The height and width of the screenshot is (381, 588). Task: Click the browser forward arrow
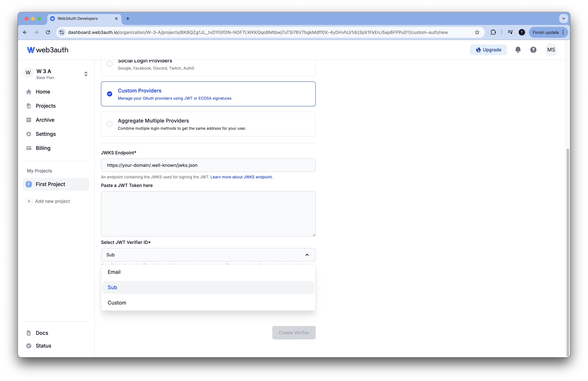click(36, 32)
